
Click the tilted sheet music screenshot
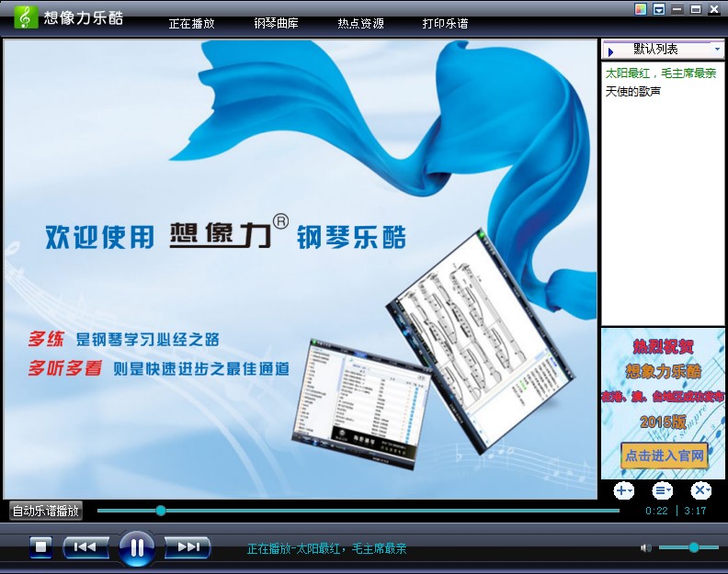(x=480, y=340)
